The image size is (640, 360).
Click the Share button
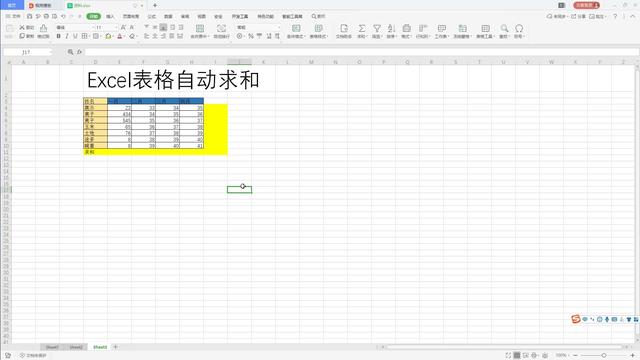pos(578,16)
